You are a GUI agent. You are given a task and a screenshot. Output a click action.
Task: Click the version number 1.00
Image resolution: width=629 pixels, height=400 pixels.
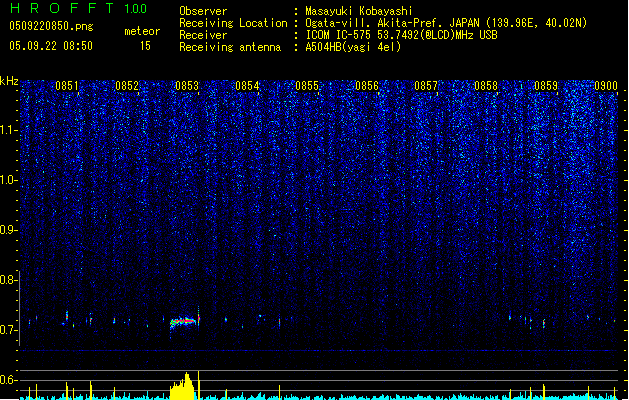[136, 9]
